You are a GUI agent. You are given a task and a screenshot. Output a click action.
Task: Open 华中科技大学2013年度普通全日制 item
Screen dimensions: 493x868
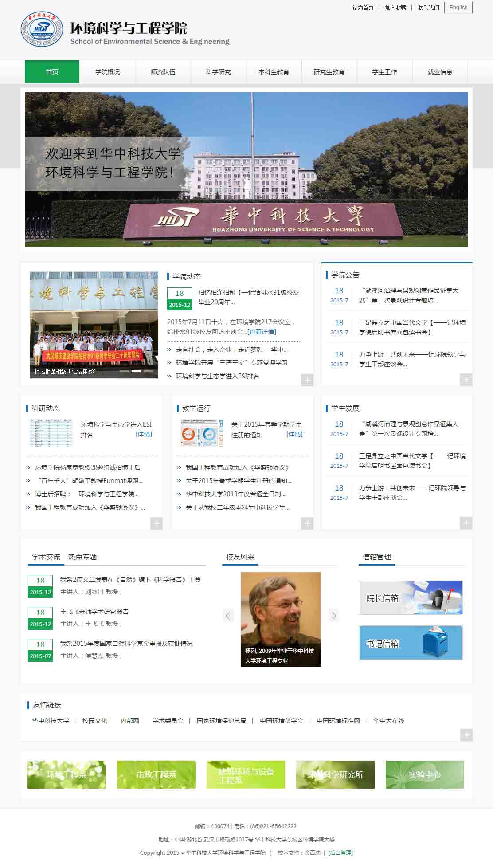click(x=235, y=494)
